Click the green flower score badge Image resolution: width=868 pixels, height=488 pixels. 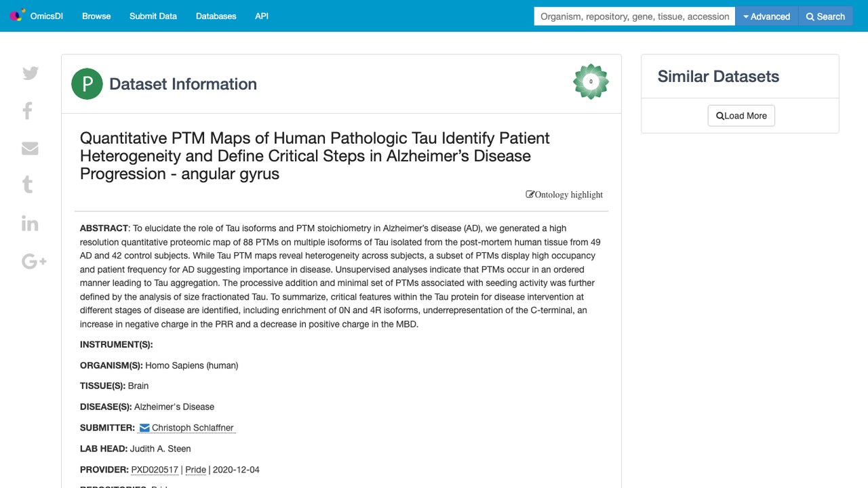coord(591,81)
